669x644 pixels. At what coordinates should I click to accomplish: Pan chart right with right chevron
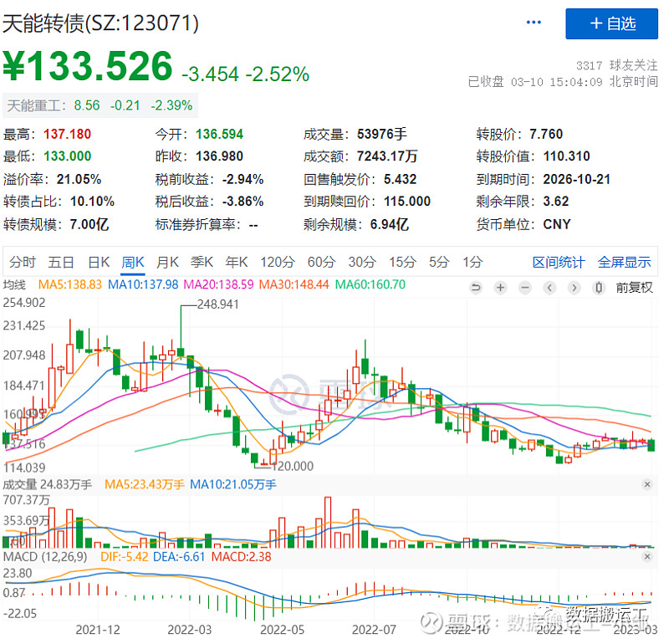click(x=574, y=288)
